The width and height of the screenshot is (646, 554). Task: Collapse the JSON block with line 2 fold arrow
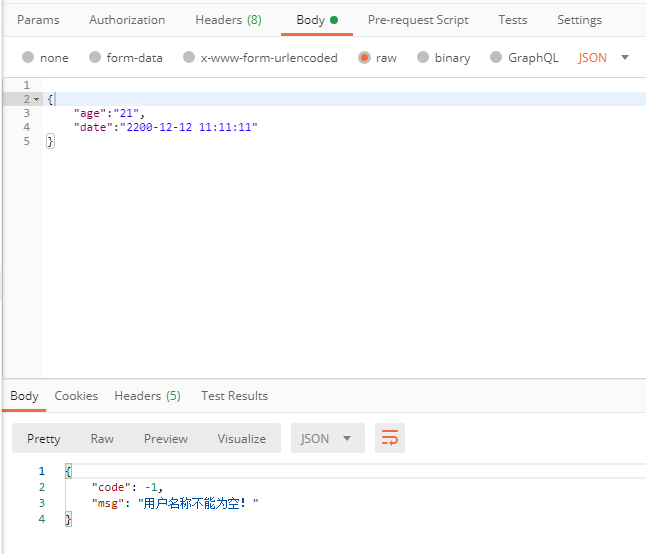point(37,99)
